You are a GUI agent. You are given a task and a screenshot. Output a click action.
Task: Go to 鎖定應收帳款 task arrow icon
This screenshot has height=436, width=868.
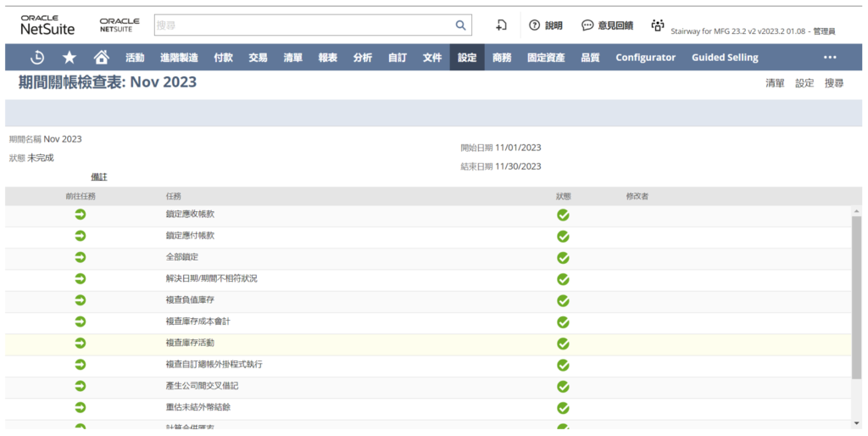coord(81,215)
